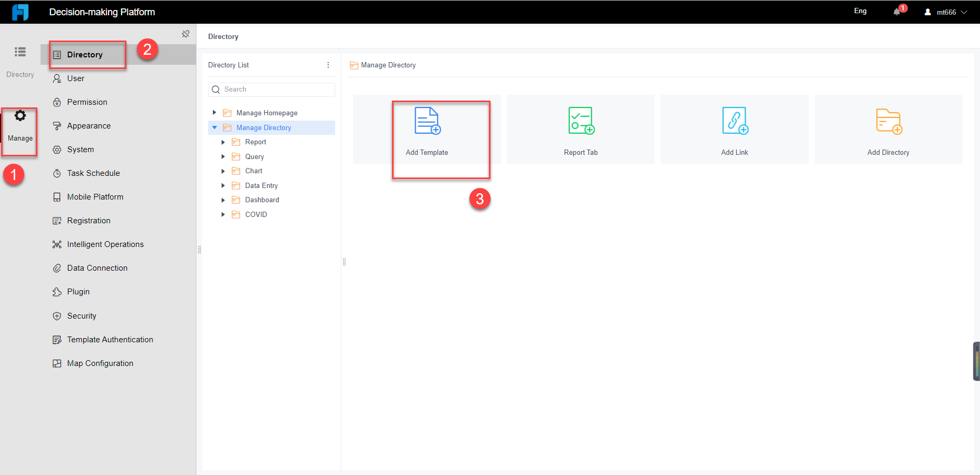Click the platform logo at top left
The image size is (980, 475).
click(20, 12)
